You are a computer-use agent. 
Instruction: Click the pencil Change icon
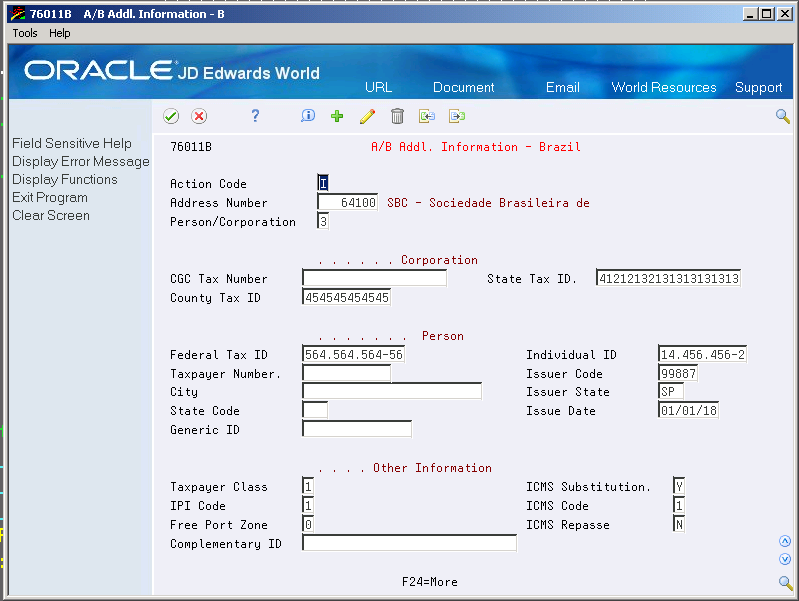[x=367, y=116]
